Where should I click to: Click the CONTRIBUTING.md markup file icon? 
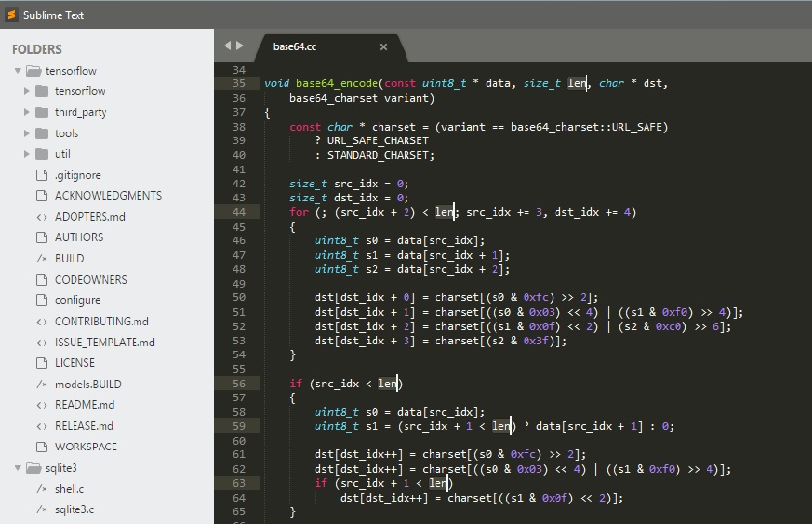pos(42,322)
